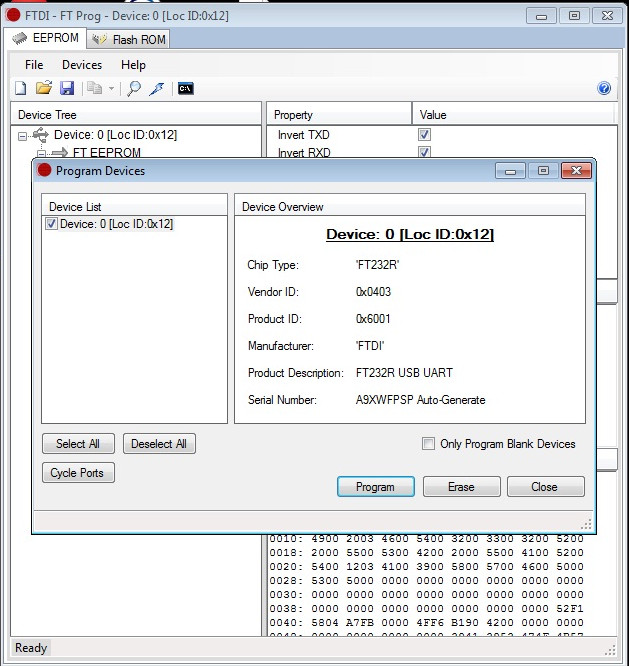629x666 pixels.
Task: Enable Only Program Blank Devices
Action: (428, 443)
